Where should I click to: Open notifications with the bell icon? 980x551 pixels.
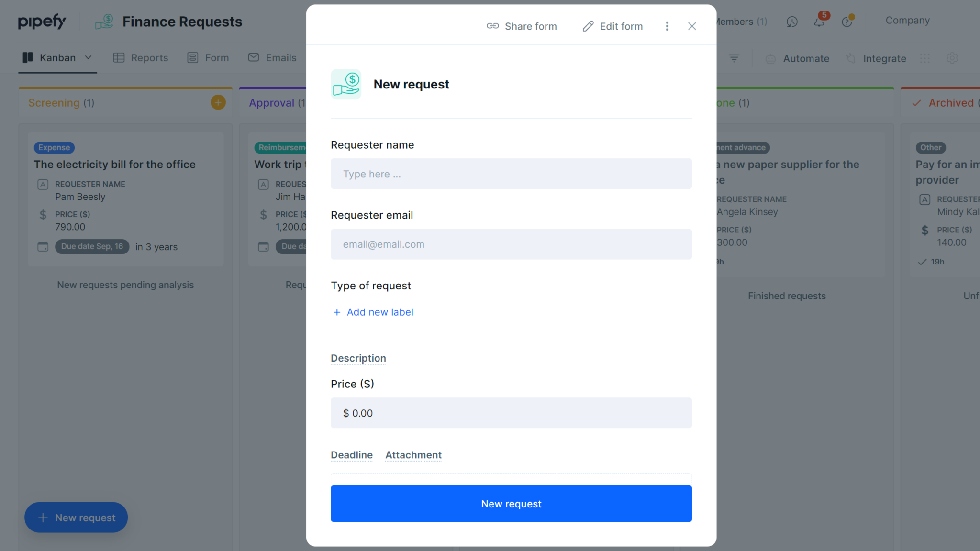tap(819, 22)
